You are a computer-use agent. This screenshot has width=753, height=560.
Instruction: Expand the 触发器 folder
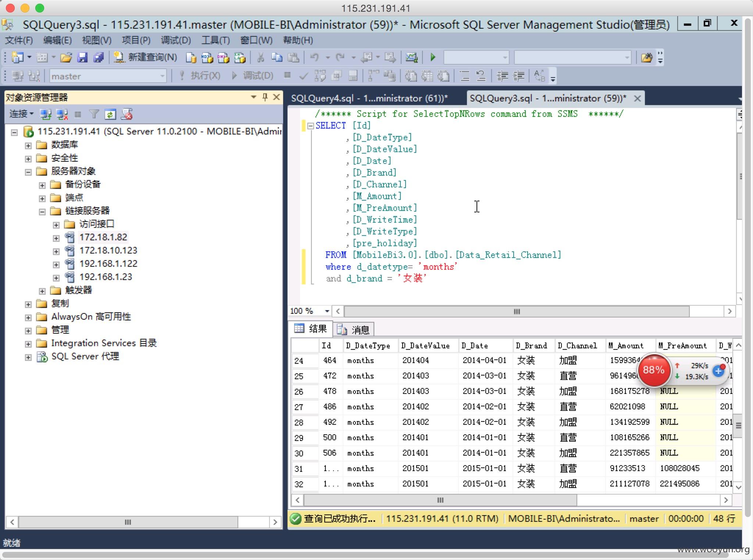coord(42,291)
